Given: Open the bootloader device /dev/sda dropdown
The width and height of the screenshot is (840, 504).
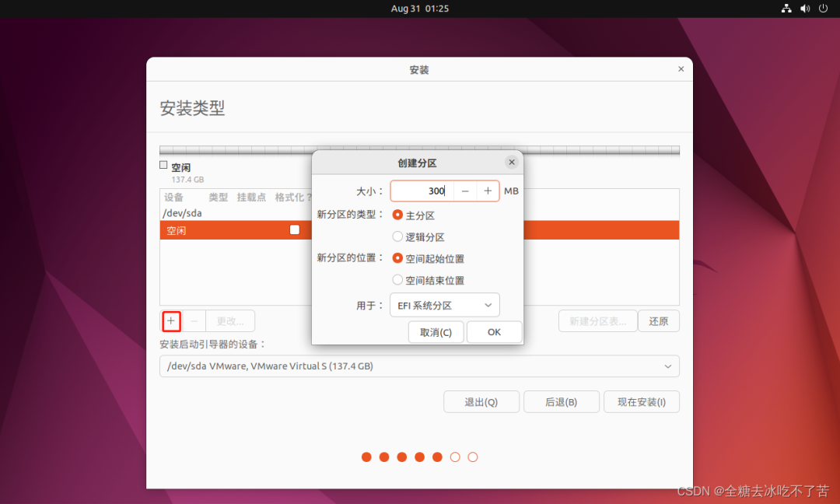Looking at the screenshot, I should tap(419, 366).
